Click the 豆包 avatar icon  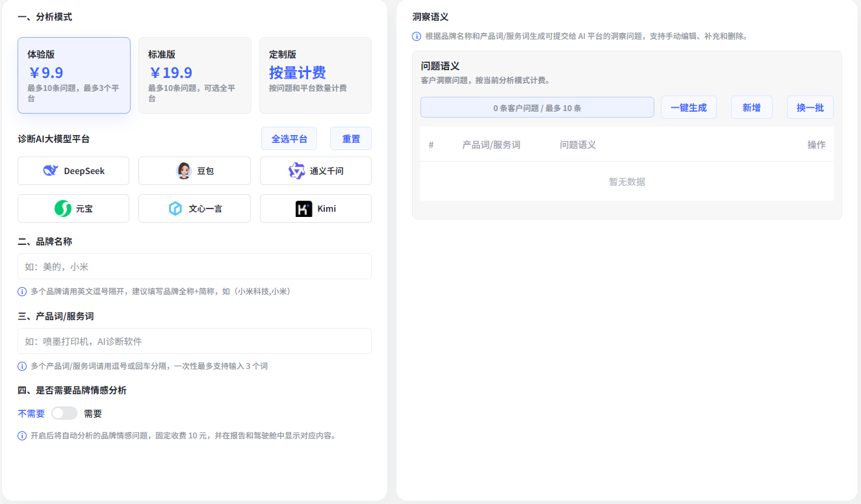(184, 171)
